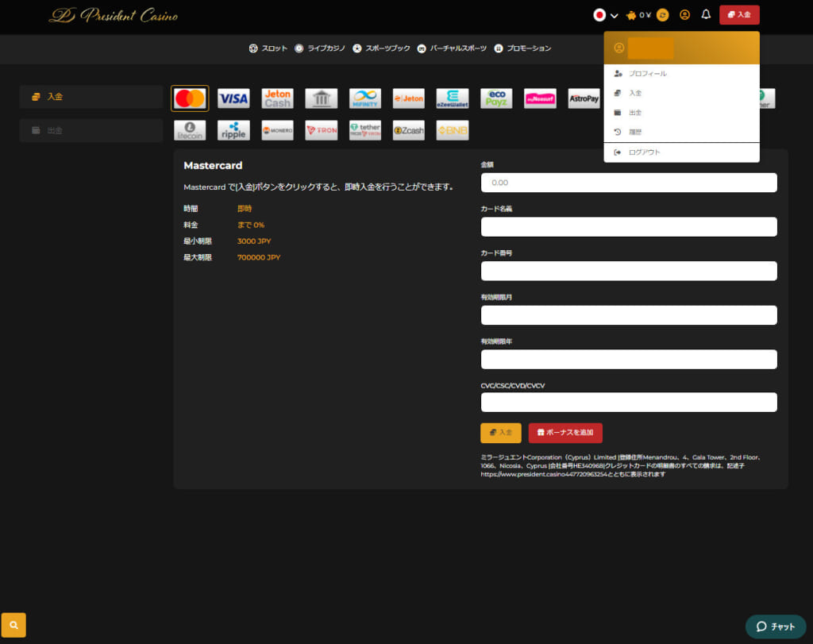Click the red 入金 button in header
Screen dimensions: 813x644
(739, 15)
